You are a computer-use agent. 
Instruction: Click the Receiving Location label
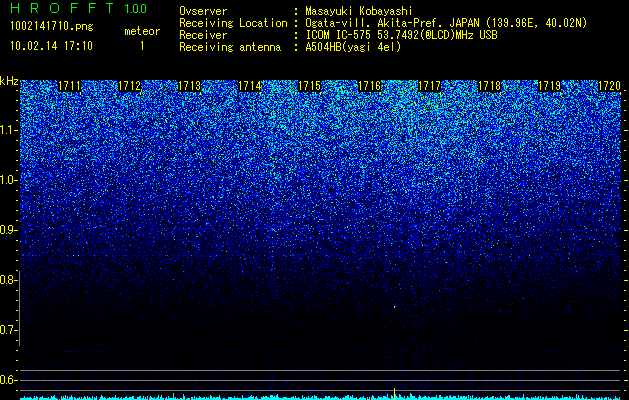pos(233,23)
